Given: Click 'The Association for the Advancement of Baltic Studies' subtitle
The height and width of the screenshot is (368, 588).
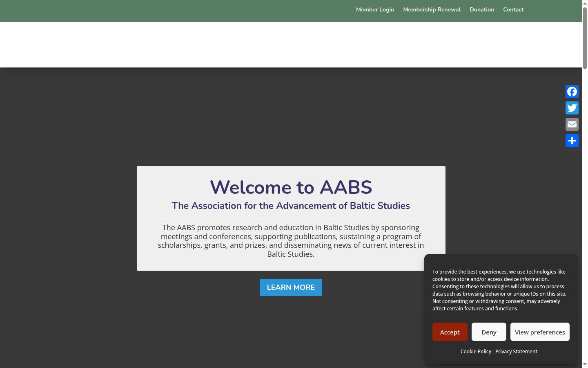Looking at the screenshot, I should [291, 206].
